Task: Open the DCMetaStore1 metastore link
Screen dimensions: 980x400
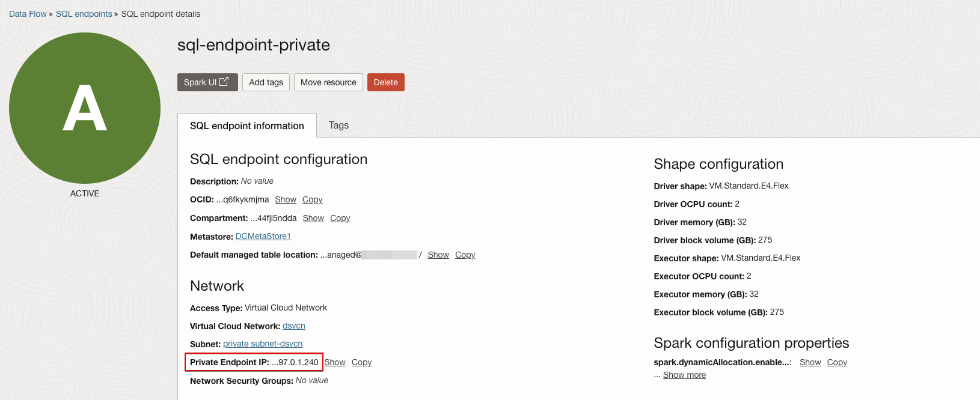Action: [x=263, y=236]
